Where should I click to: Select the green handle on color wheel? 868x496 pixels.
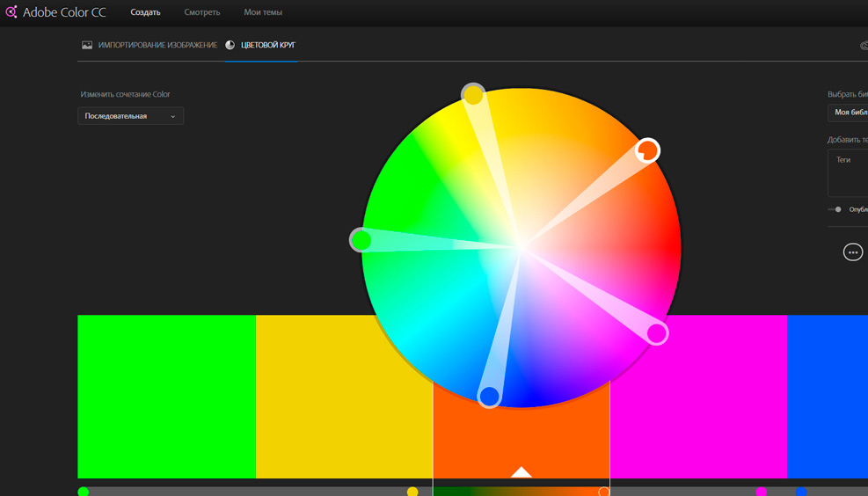point(361,239)
